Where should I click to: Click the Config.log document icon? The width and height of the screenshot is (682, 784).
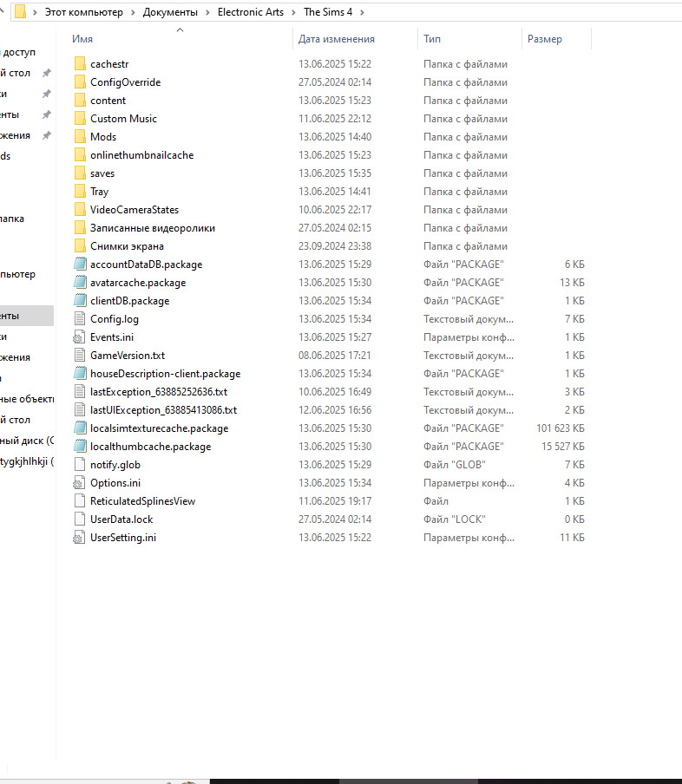(80, 319)
